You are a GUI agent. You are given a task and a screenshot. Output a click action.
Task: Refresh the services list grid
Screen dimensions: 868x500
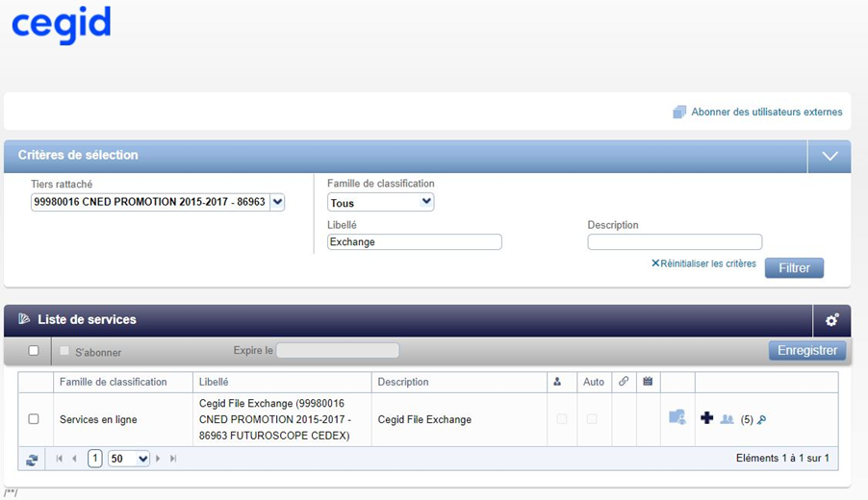32,460
